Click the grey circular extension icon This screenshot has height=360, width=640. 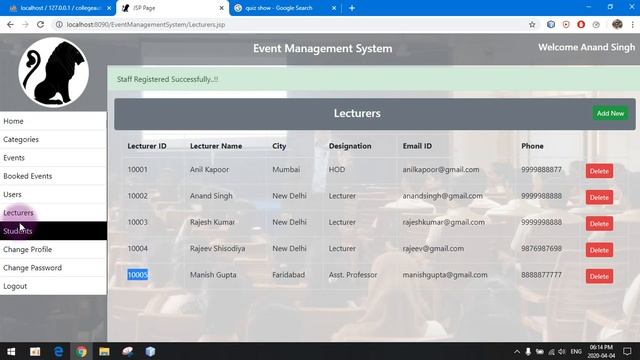(596, 24)
